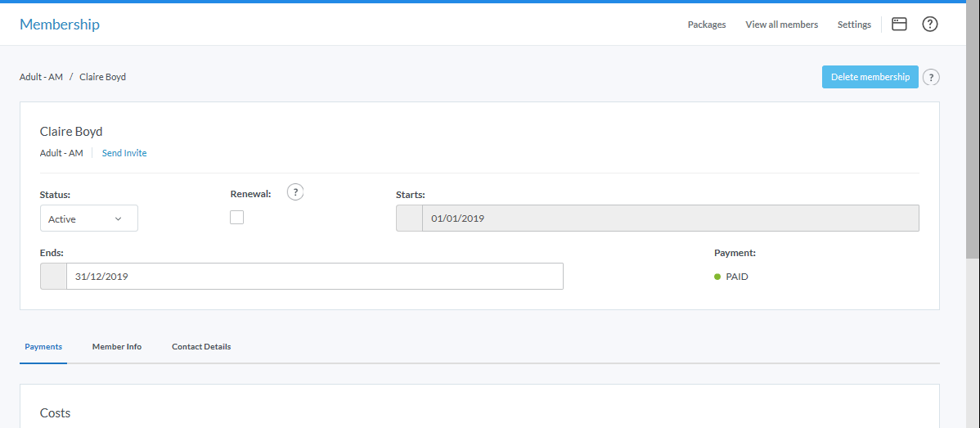Switch to the Member Info tab
Screen dimensions: 980x428
tap(117, 347)
